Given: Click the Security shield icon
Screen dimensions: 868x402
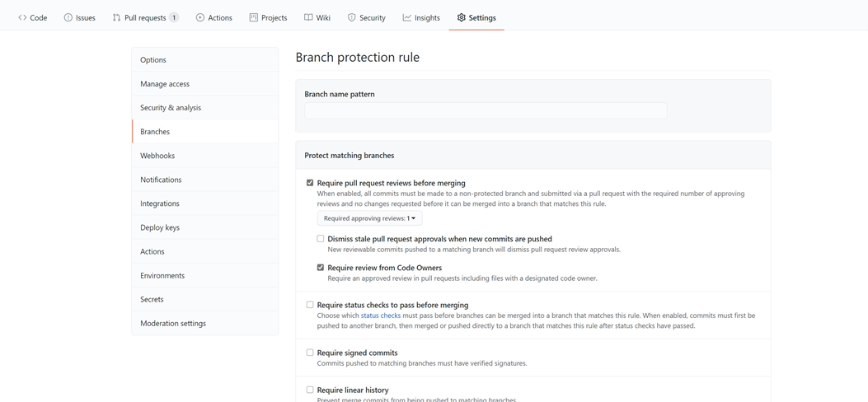Looking at the screenshot, I should 352,17.
